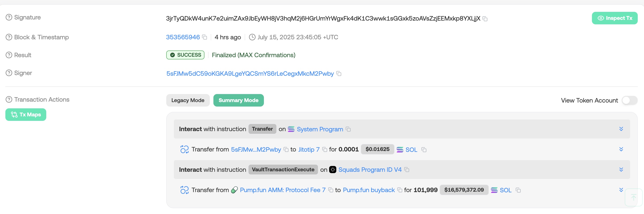Expand the System Program Transfer instruction
644x214 pixels.
point(621,129)
